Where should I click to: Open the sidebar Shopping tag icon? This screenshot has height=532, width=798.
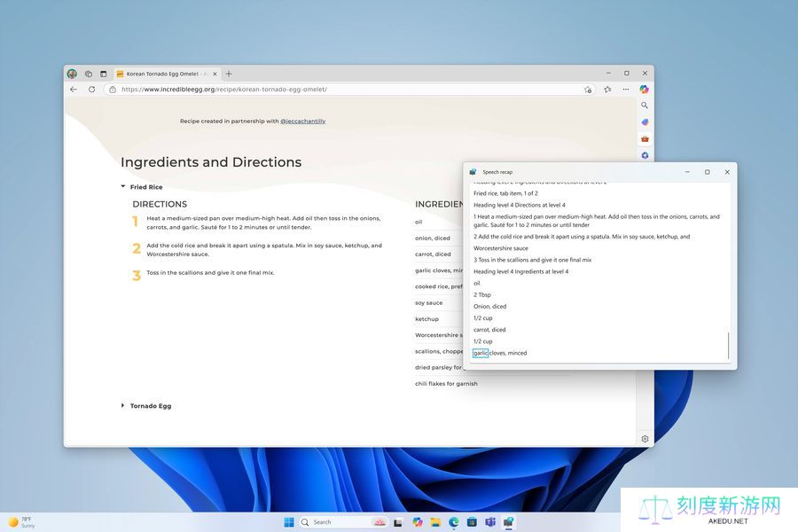point(645,122)
